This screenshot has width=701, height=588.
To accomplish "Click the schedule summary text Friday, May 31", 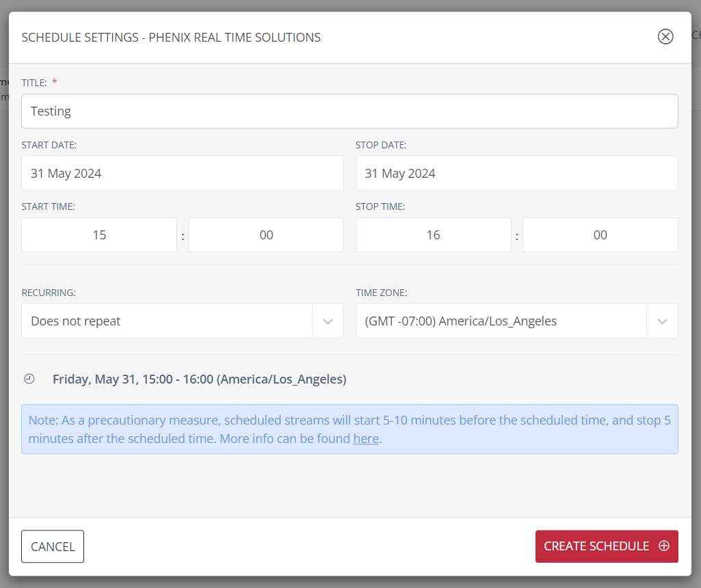I will tap(200, 379).
